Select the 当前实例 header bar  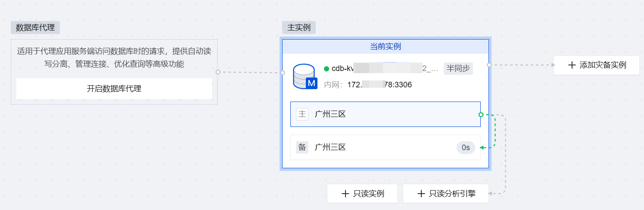tap(386, 46)
